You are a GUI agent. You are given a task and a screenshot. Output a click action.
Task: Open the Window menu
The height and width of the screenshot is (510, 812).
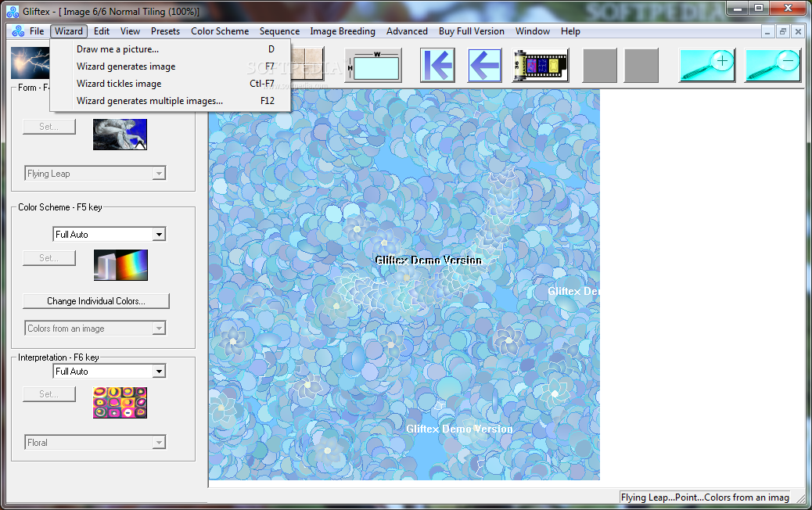point(533,31)
